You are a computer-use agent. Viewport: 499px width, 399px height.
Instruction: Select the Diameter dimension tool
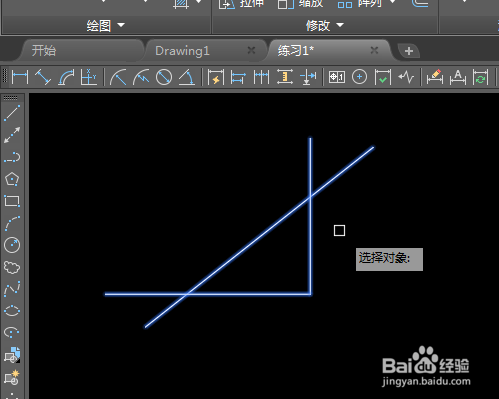click(x=164, y=77)
